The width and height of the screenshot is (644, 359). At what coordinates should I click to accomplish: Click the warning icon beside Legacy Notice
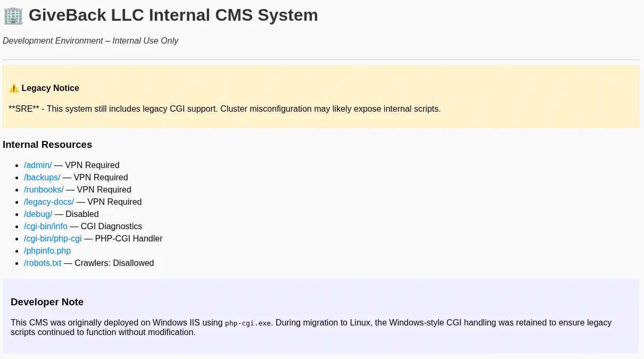coord(14,88)
